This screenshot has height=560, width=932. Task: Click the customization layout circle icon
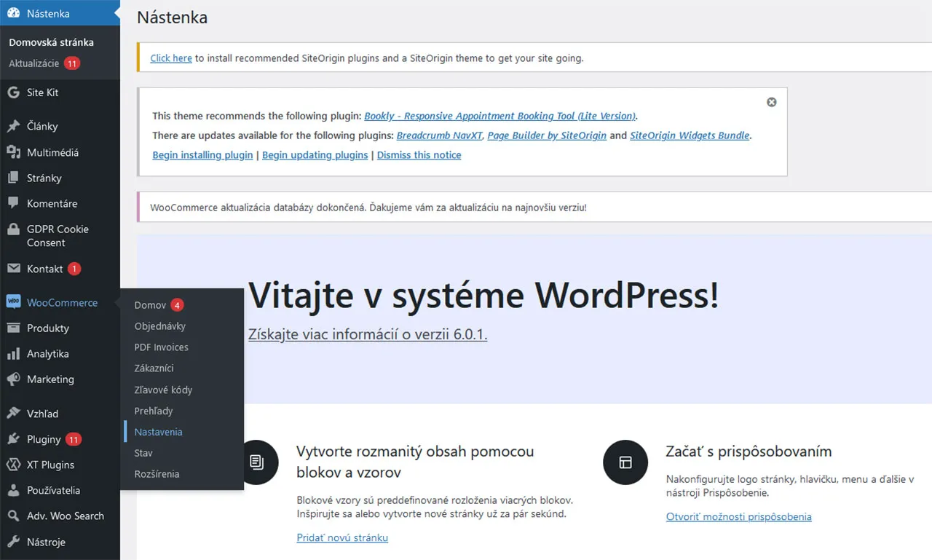click(x=625, y=462)
